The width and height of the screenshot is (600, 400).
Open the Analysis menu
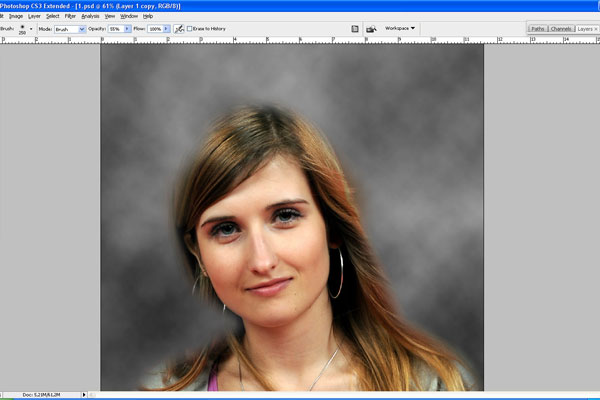[x=90, y=16]
